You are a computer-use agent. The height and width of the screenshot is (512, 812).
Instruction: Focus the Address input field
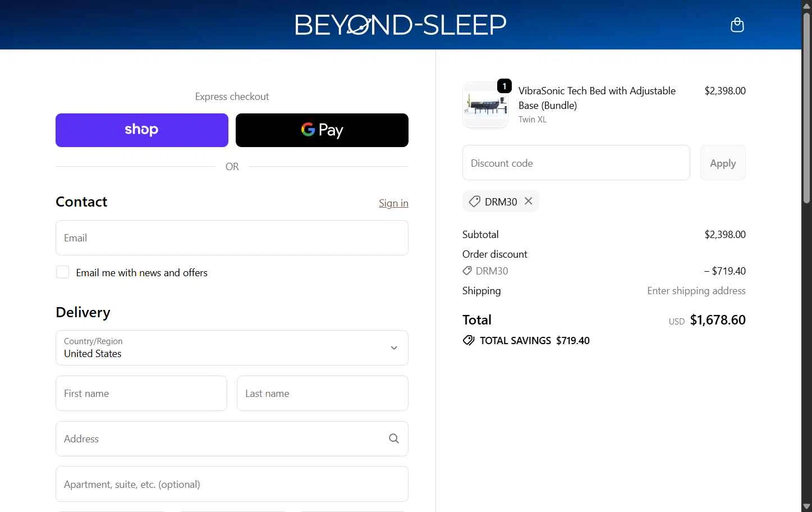pyautogui.click(x=232, y=439)
